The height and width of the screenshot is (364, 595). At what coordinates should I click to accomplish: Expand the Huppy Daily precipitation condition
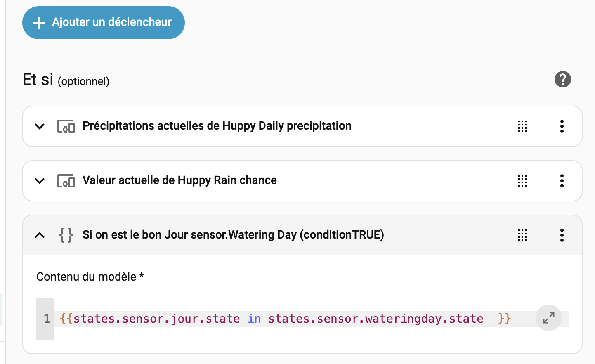[x=40, y=126]
